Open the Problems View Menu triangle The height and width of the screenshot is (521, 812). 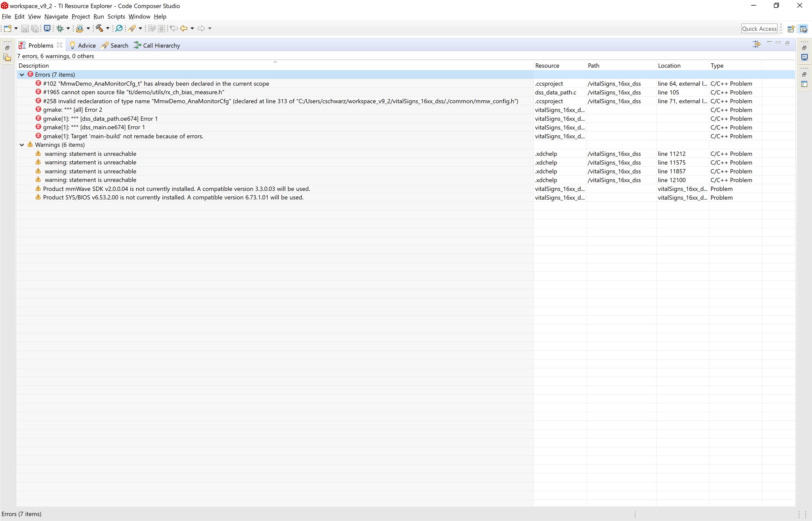tap(769, 43)
